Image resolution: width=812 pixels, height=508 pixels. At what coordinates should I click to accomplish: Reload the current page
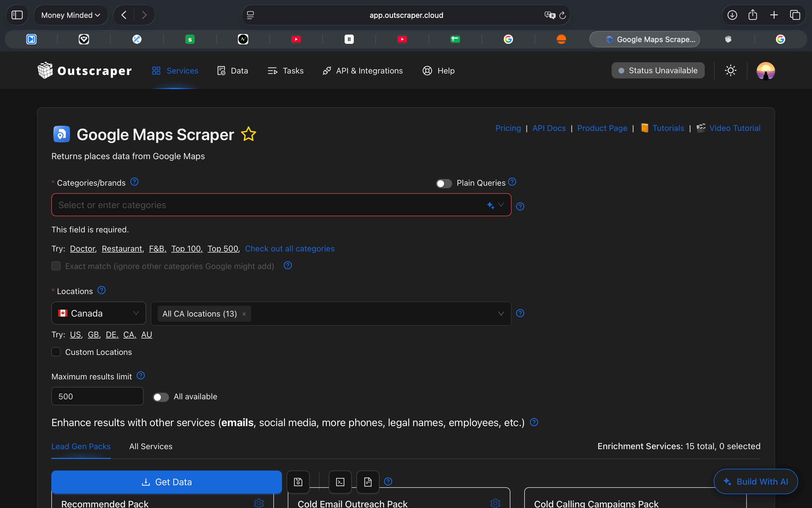[563, 15]
